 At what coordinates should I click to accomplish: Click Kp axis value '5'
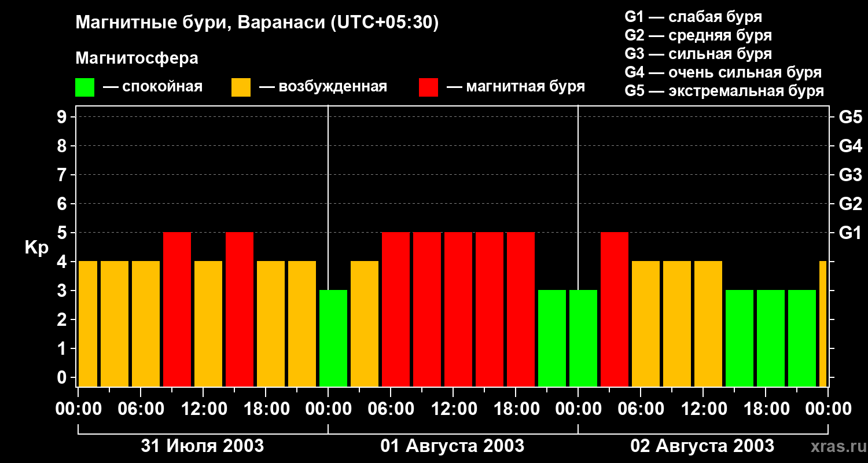[63, 233]
